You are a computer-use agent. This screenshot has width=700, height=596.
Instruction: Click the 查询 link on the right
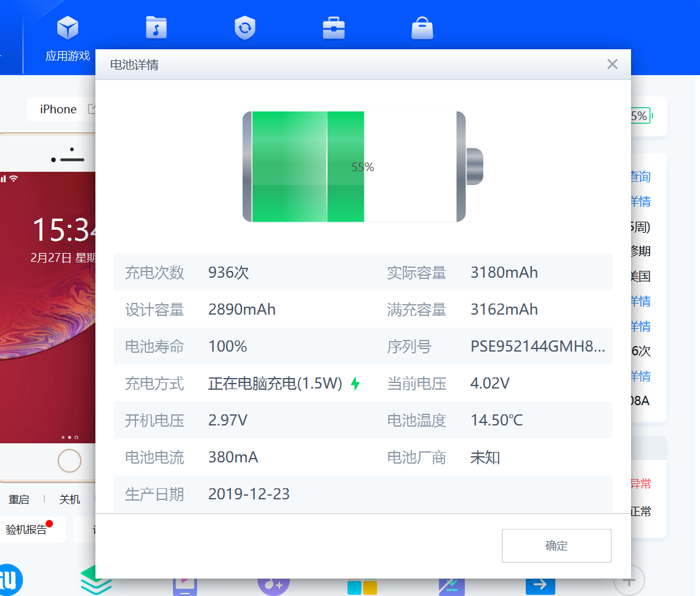[x=640, y=177]
